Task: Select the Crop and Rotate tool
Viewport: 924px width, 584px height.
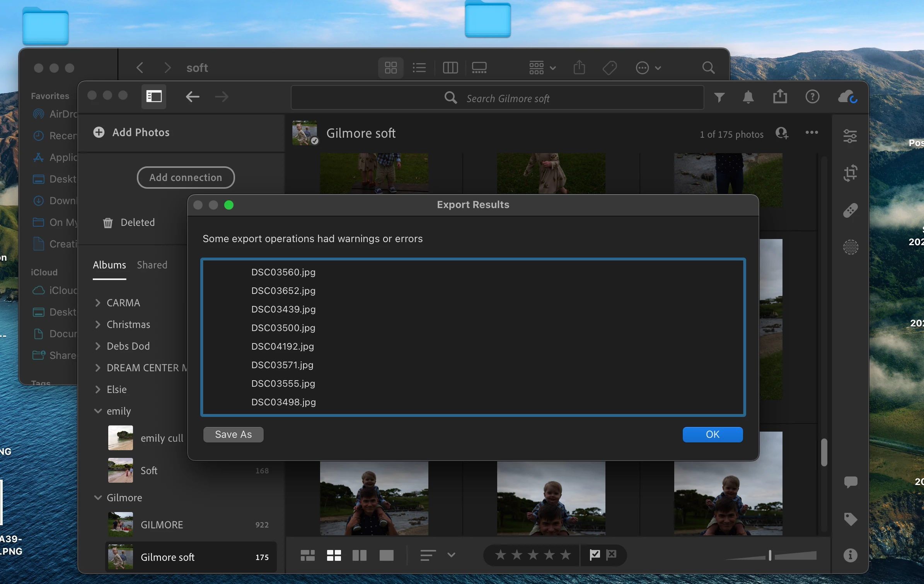Action: (x=850, y=173)
